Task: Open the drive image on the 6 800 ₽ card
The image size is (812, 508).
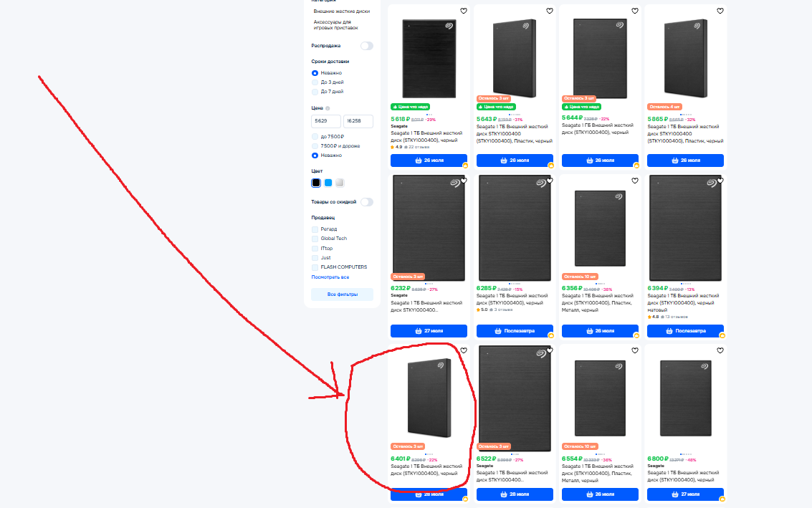Action: 686,398
